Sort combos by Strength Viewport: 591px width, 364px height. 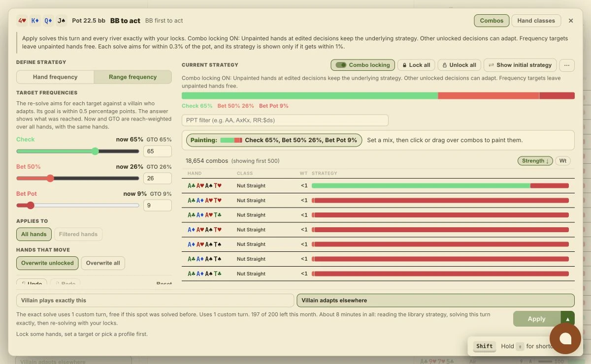[535, 161]
